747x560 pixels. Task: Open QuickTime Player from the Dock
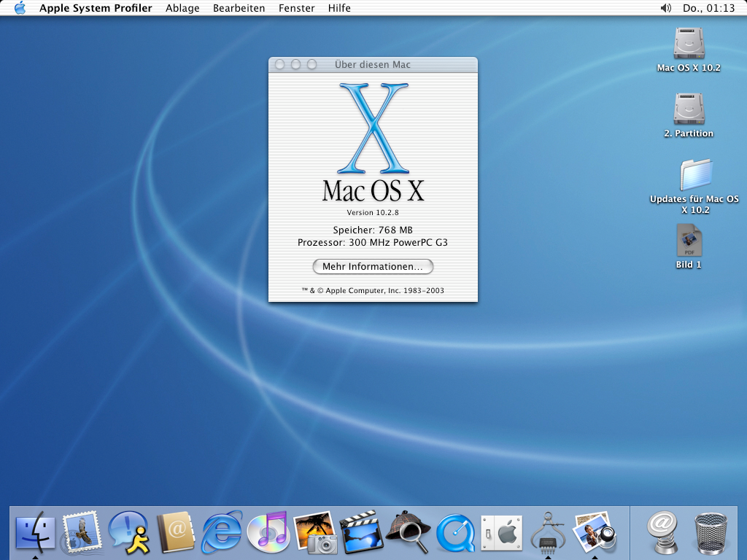(455, 533)
